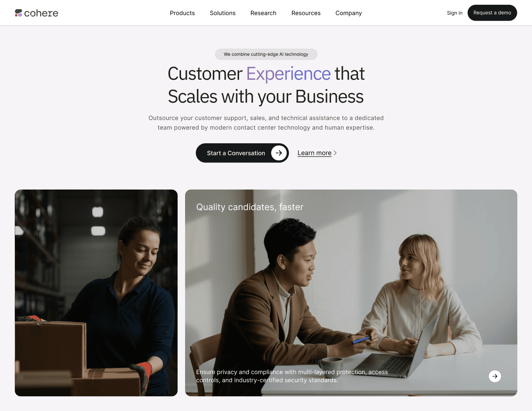Image resolution: width=532 pixels, height=411 pixels.
Task: Open the Products menu
Action: coord(182,13)
